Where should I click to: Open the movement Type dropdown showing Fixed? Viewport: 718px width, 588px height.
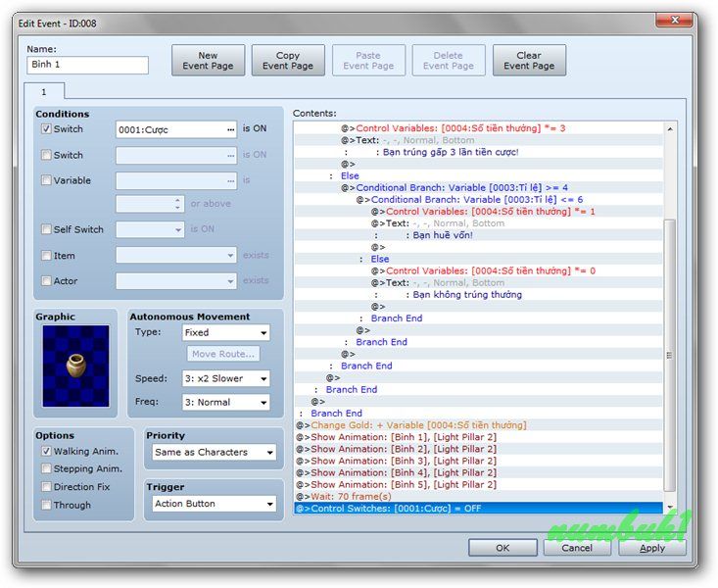pos(225,333)
